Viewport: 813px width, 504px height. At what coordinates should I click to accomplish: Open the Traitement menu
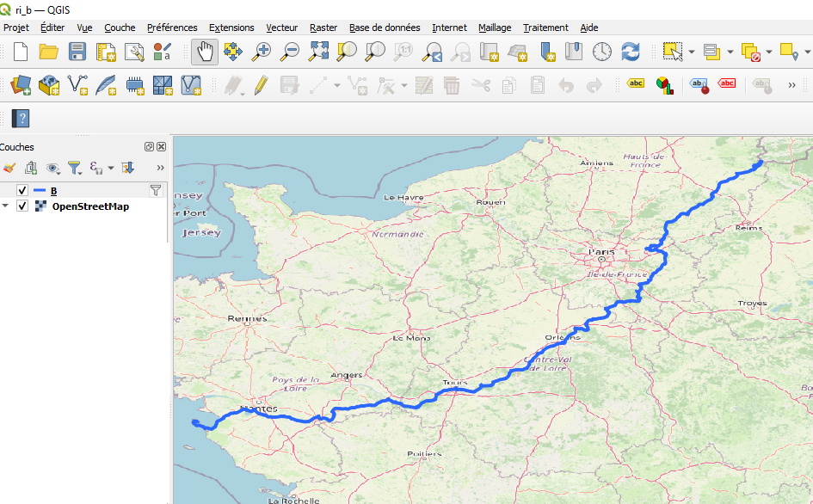(545, 28)
